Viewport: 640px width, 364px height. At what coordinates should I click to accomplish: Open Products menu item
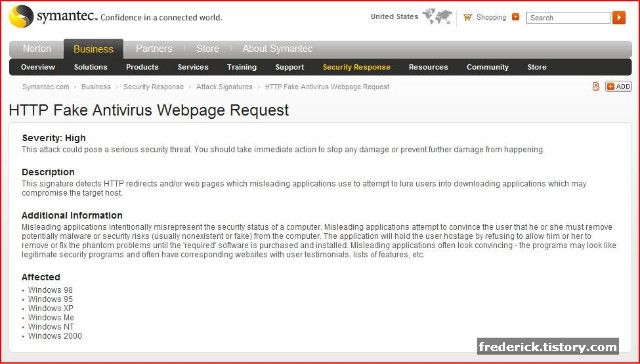click(142, 67)
